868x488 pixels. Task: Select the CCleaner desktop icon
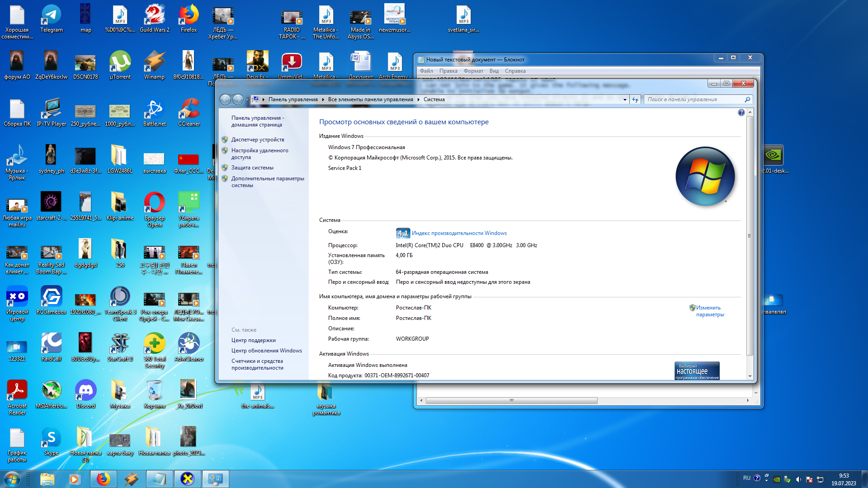(189, 112)
